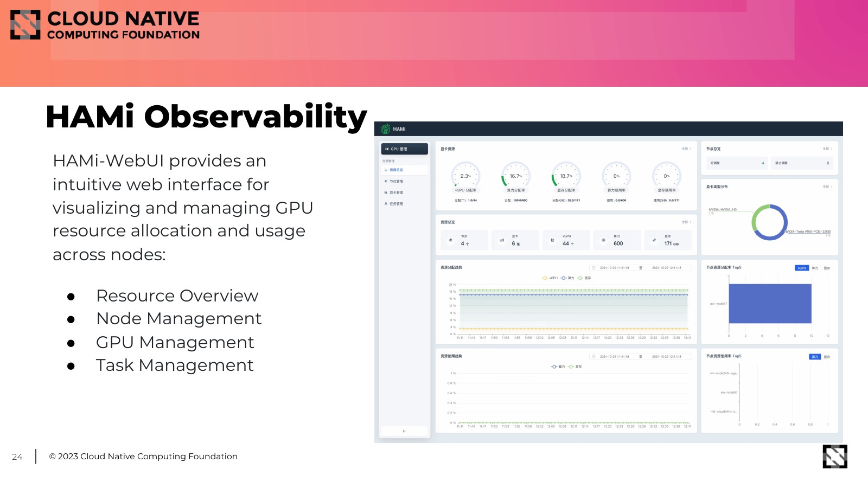Image resolution: width=868 pixels, height=488 pixels.
Task: Open the 节点管理 sidebar menu item
Action: click(405, 182)
